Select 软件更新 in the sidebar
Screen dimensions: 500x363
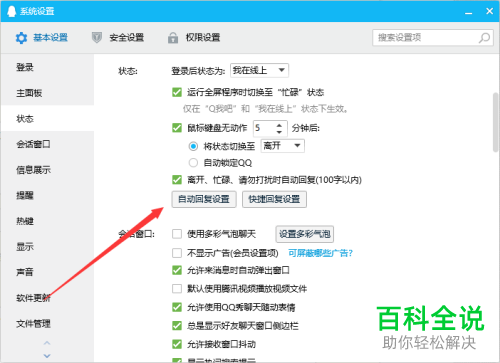point(47,298)
